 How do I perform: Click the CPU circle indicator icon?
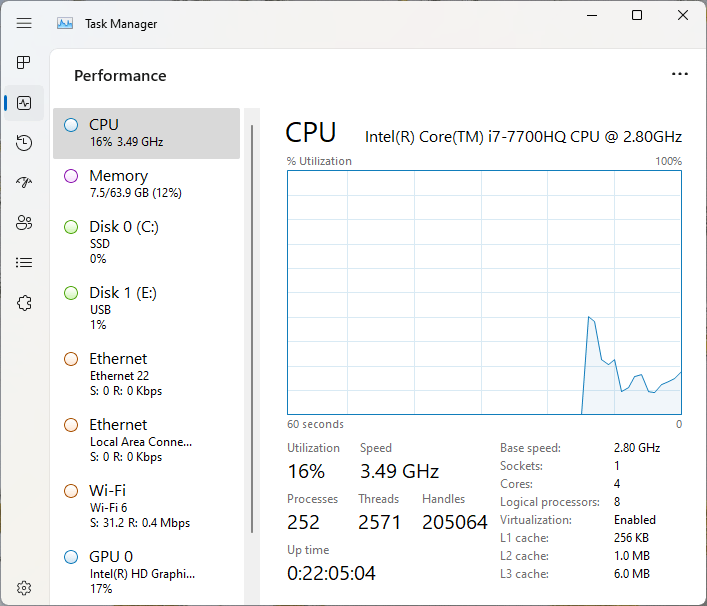click(x=71, y=125)
